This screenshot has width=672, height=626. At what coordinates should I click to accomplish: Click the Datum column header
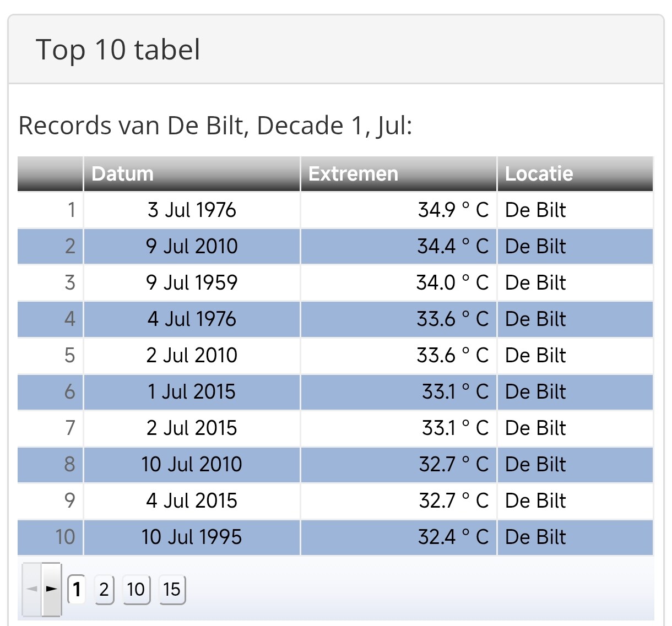[123, 174]
